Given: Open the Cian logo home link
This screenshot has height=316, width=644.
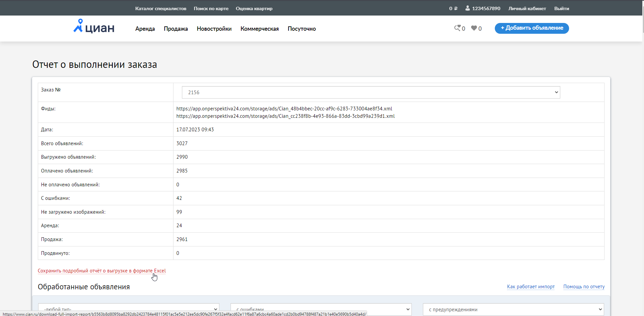Looking at the screenshot, I should point(94,26).
